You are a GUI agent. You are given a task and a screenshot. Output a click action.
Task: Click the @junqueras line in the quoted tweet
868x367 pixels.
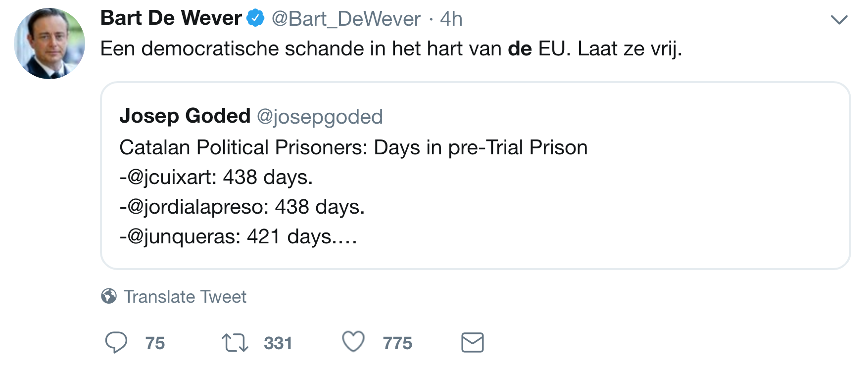(x=238, y=236)
